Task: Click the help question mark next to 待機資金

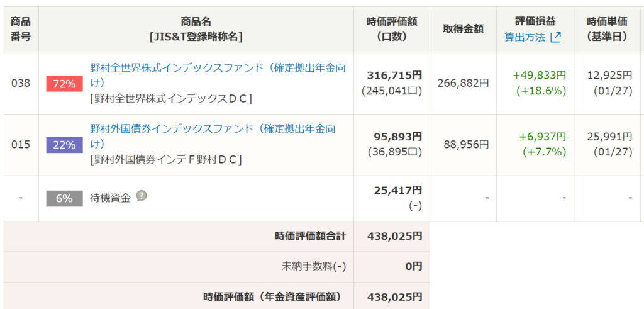Action: pos(142,196)
